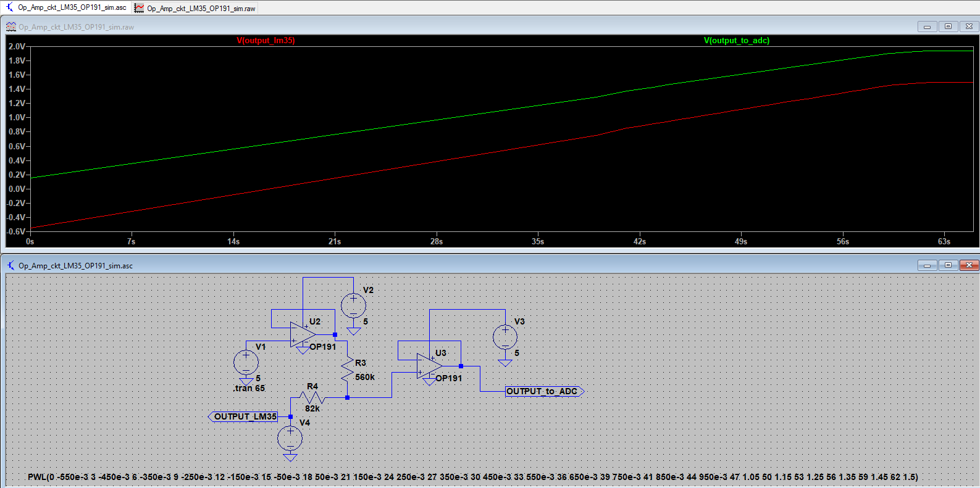Click the V2 source name label

coord(368,290)
